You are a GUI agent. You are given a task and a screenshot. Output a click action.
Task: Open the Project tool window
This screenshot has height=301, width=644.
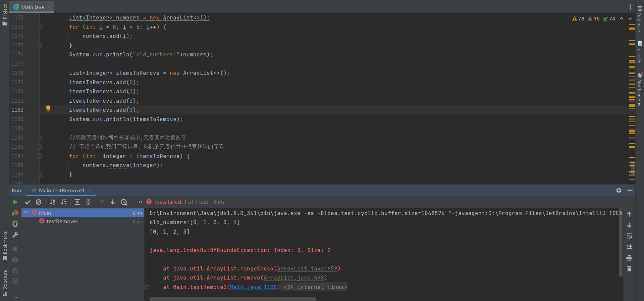(5, 15)
